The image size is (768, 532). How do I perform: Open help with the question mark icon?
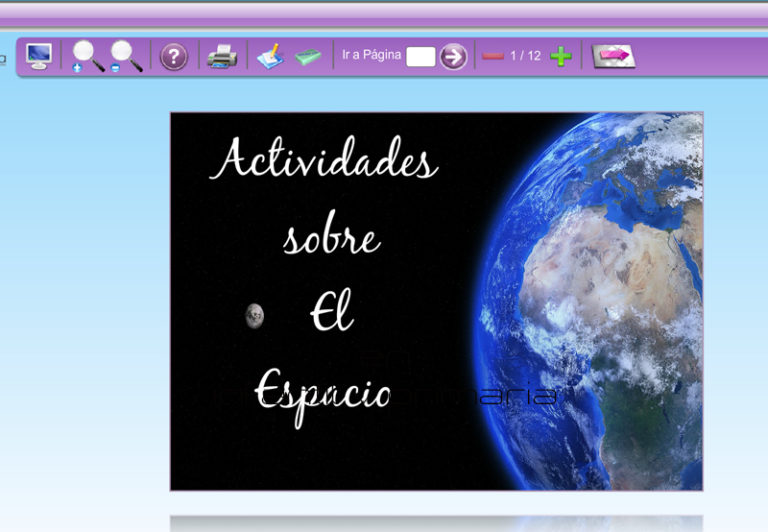(x=174, y=56)
